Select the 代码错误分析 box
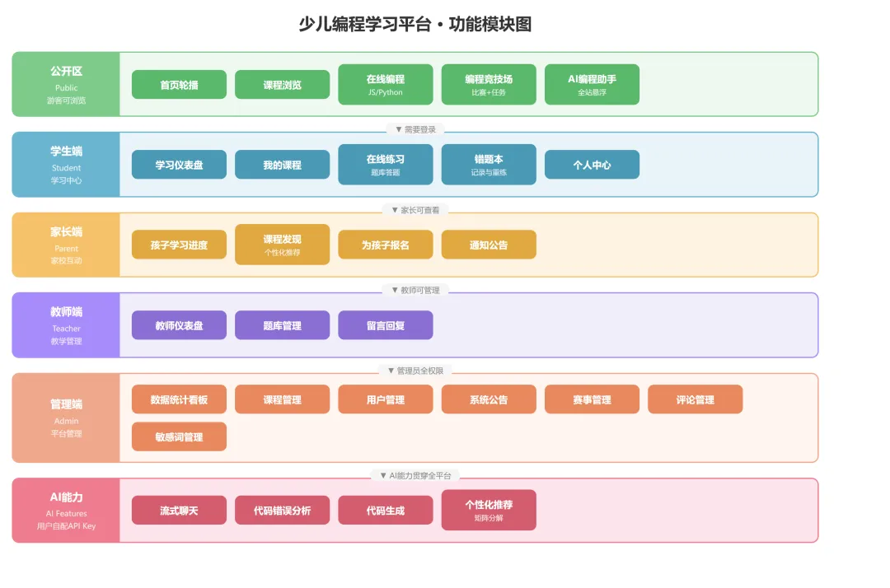Image resolution: width=890 pixels, height=588 pixels. tap(282, 511)
